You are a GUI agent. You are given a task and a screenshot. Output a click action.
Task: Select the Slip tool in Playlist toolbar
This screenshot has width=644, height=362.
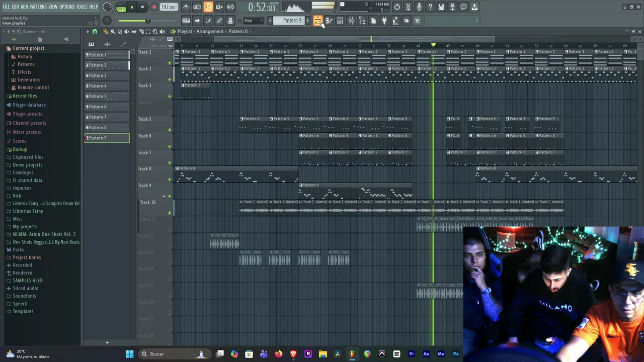134,31
